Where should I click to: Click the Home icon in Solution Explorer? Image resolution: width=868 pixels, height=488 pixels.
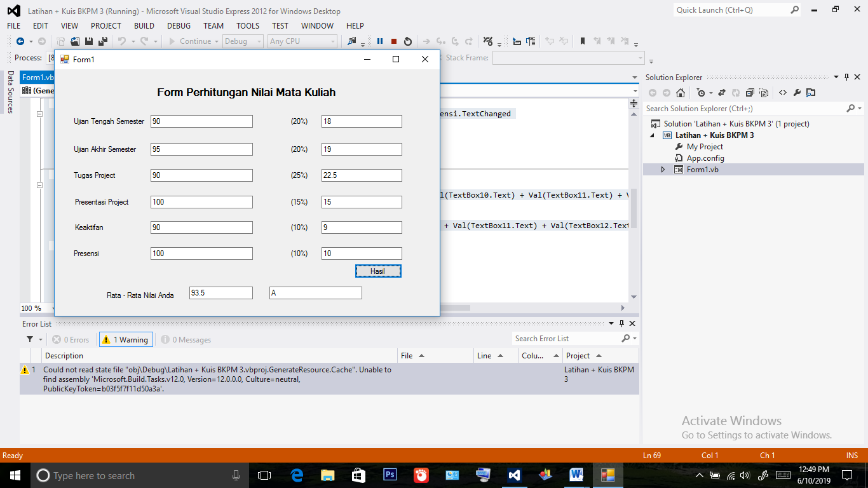pos(681,93)
